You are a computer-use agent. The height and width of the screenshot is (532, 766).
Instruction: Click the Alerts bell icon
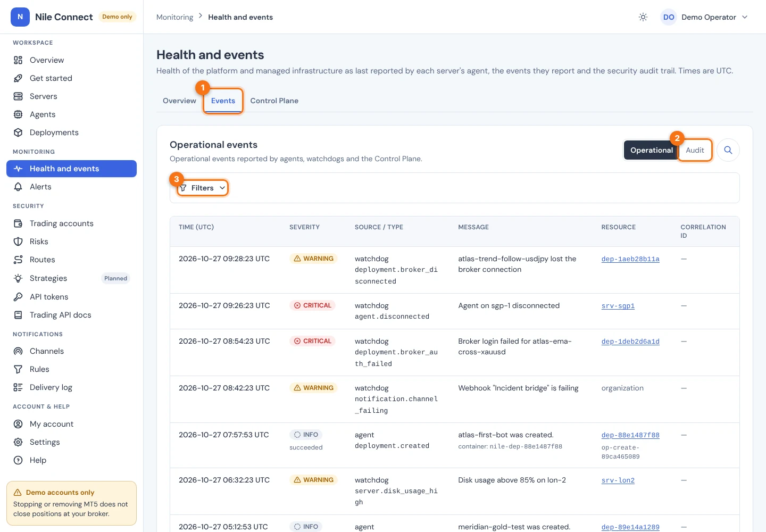18,187
